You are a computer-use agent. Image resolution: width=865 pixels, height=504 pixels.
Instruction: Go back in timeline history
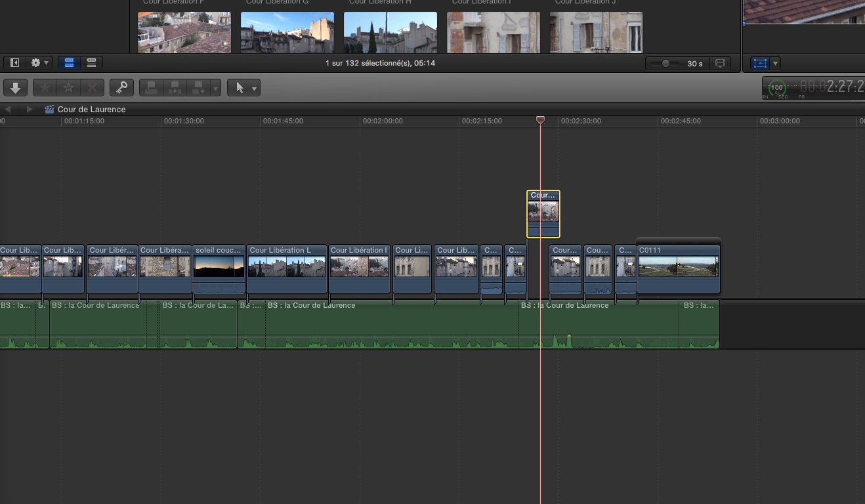coord(8,110)
